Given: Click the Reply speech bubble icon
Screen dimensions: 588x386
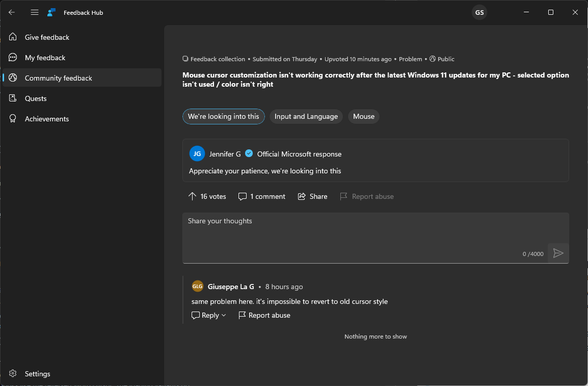Looking at the screenshot, I should [x=195, y=315].
